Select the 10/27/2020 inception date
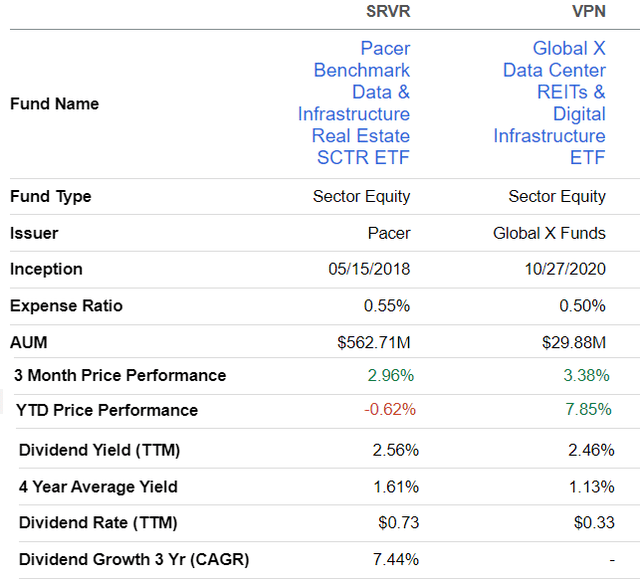This screenshot has width=640, height=581. (565, 269)
